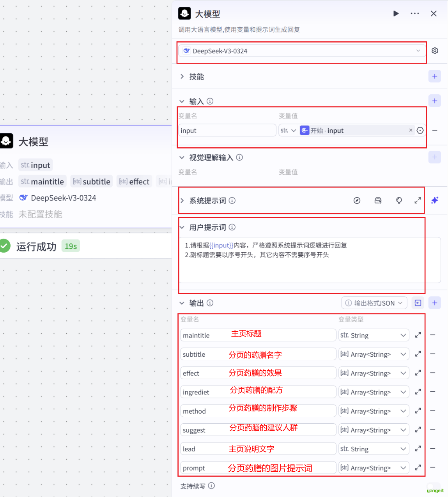
Task: Expand 系统提示词 editor to full view
Action: pos(418,201)
